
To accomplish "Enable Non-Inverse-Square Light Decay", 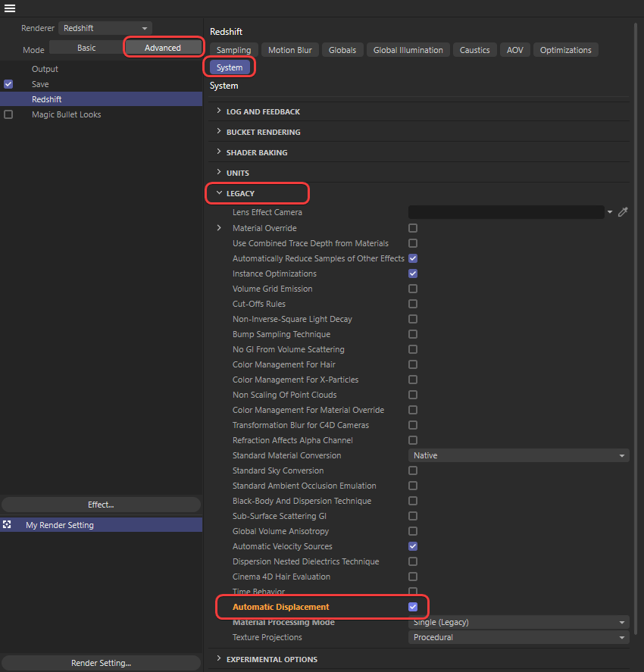I will click(x=413, y=319).
